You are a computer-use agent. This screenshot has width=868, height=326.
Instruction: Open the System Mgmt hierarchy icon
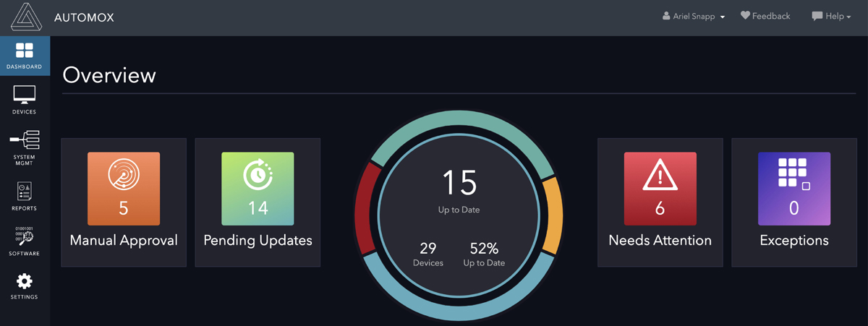[x=25, y=140]
